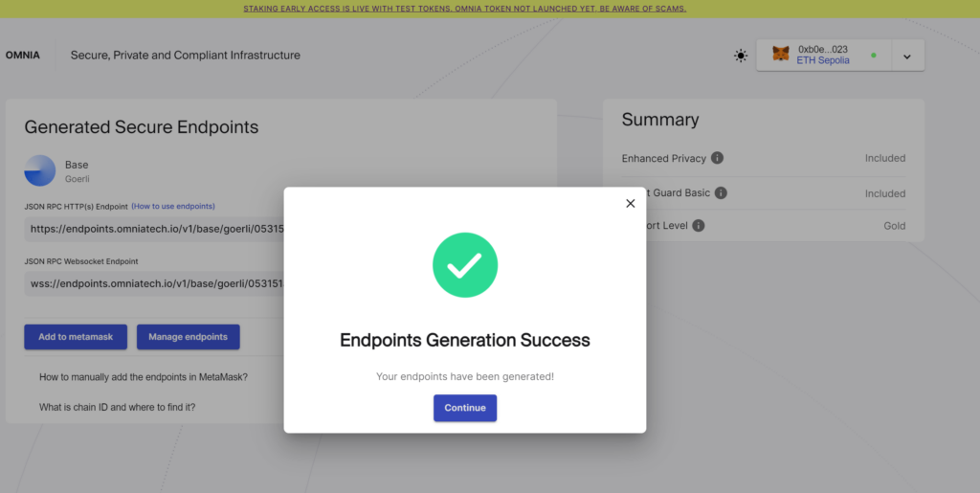Expand the wallet account dropdown chevron
This screenshot has height=493, width=980.
[x=907, y=56]
